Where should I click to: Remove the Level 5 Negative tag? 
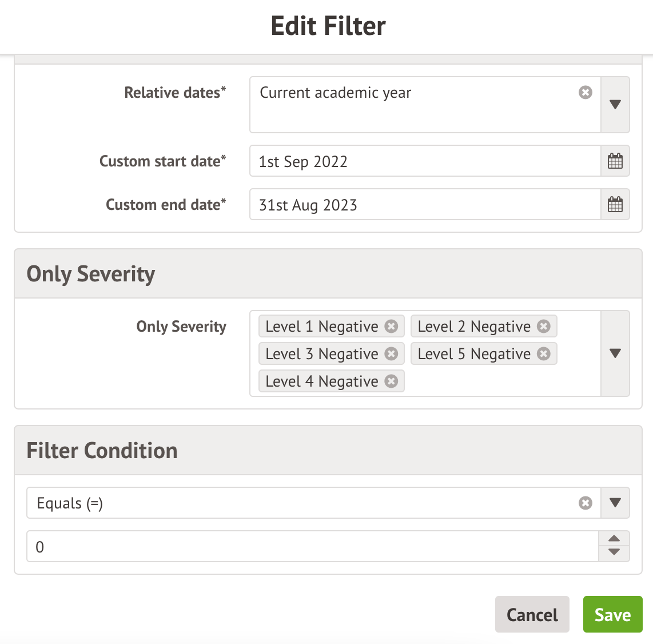click(x=544, y=353)
